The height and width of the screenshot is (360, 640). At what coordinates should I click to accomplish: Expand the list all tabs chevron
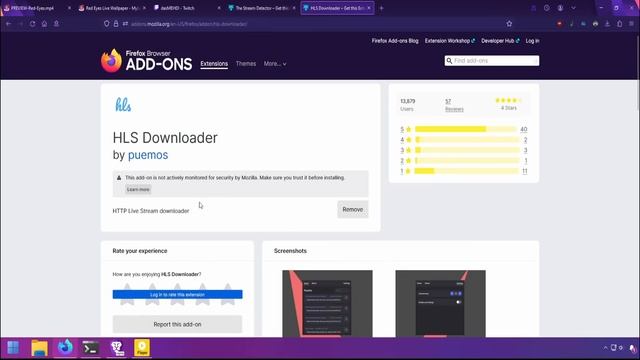(x=573, y=8)
